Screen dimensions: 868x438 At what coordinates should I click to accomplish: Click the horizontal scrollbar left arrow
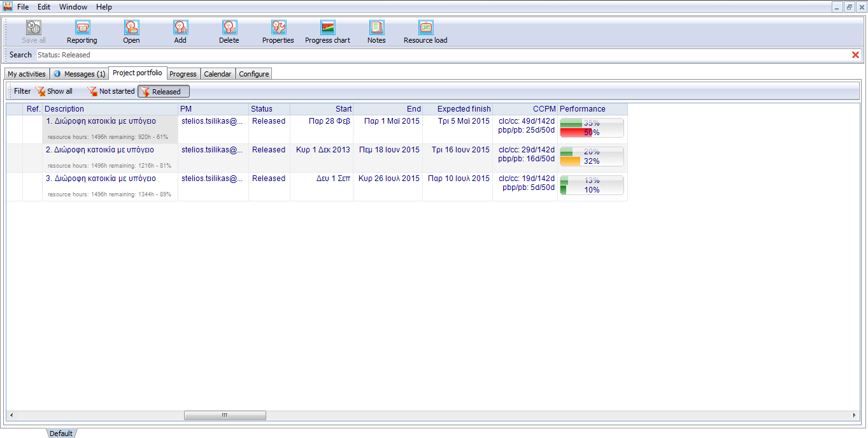click(11, 416)
